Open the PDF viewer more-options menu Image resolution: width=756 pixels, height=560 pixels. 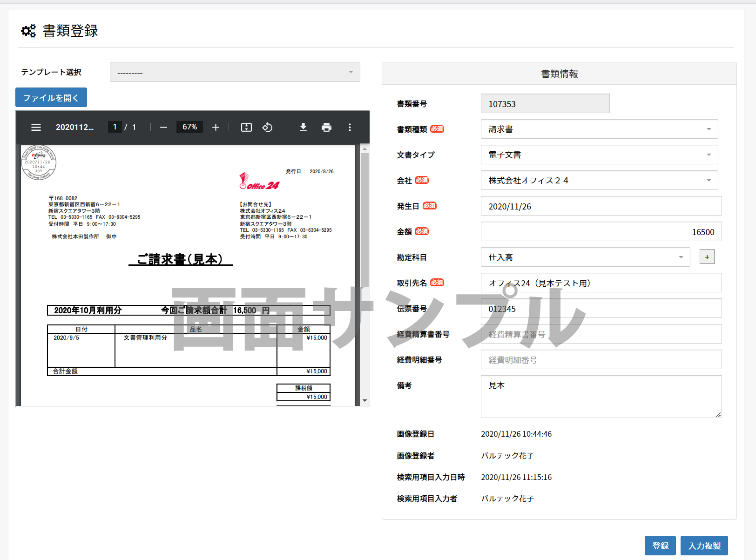(x=350, y=127)
